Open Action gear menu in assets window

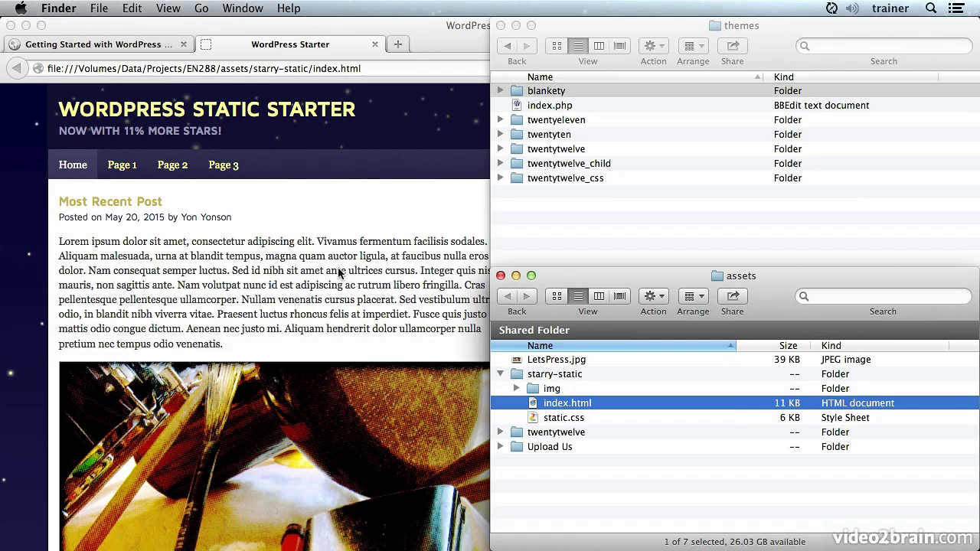[653, 296]
